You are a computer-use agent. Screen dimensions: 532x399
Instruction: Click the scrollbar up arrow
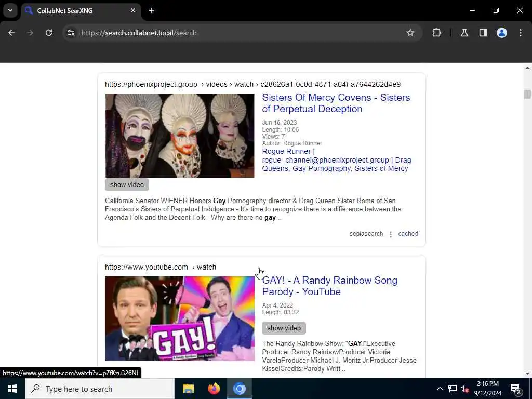pyautogui.click(x=527, y=68)
